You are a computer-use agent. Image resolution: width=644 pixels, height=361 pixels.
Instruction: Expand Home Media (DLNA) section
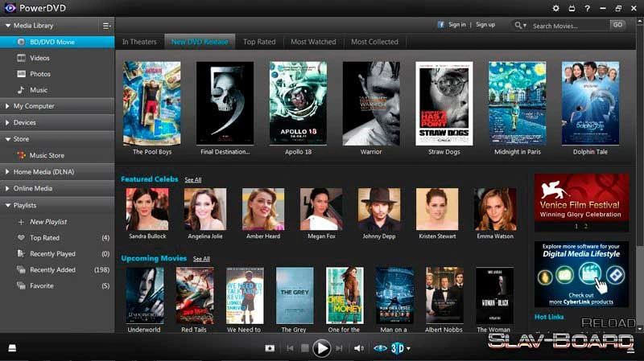click(7, 172)
